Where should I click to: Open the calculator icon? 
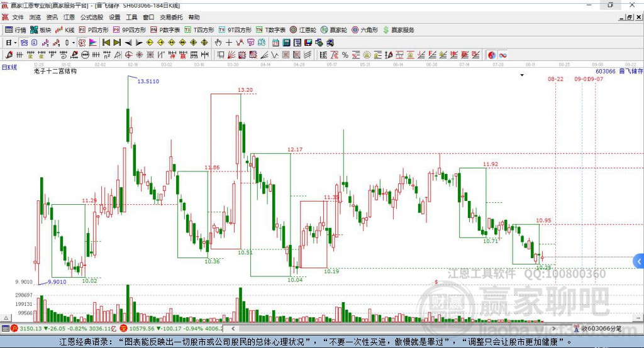286,43
